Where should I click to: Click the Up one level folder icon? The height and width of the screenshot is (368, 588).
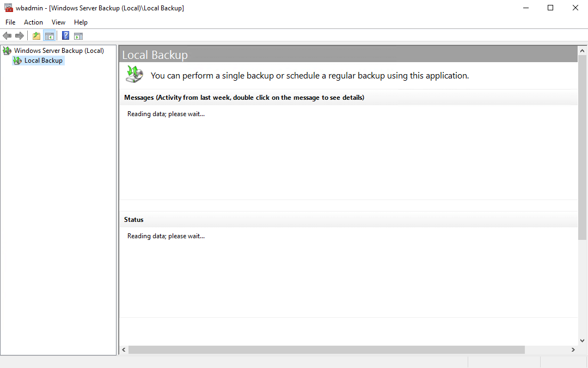pos(36,35)
